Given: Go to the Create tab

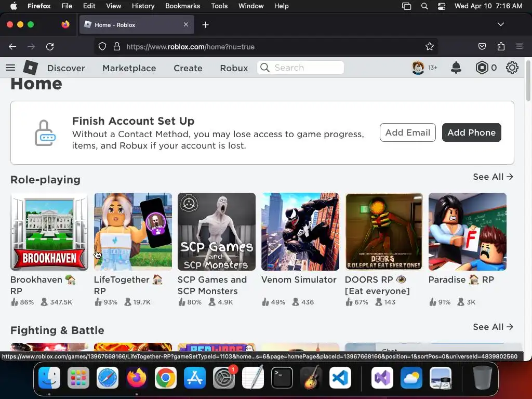Looking at the screenshot, I should click(x=188, y=68).
